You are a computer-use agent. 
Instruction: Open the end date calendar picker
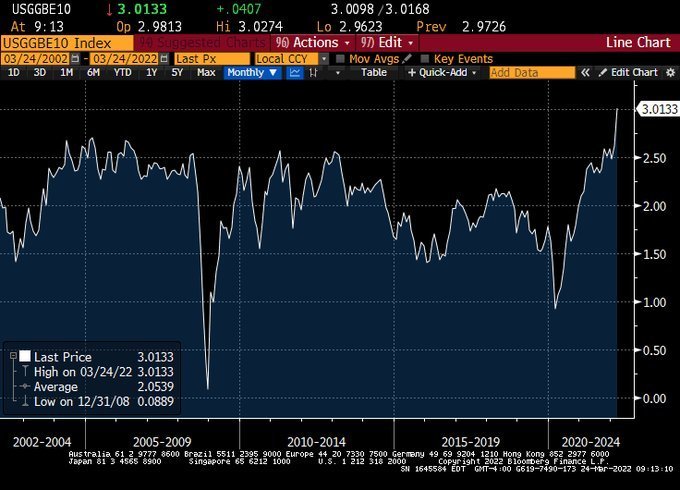click(164, 59)
